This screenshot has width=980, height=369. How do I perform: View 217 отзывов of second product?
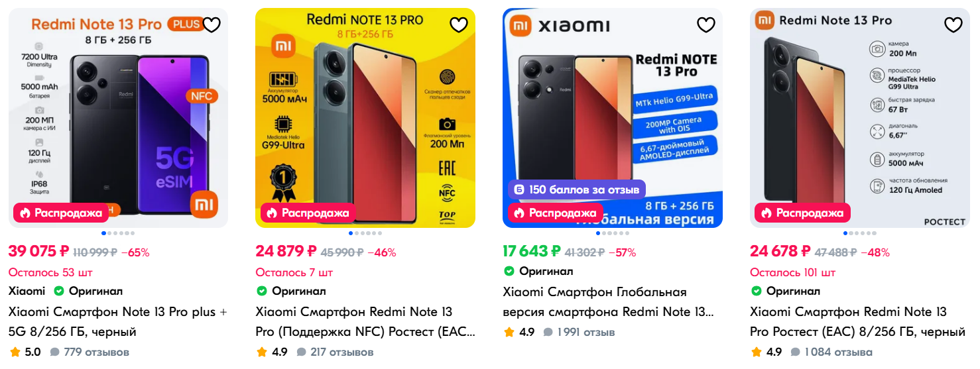coord(342,352)
